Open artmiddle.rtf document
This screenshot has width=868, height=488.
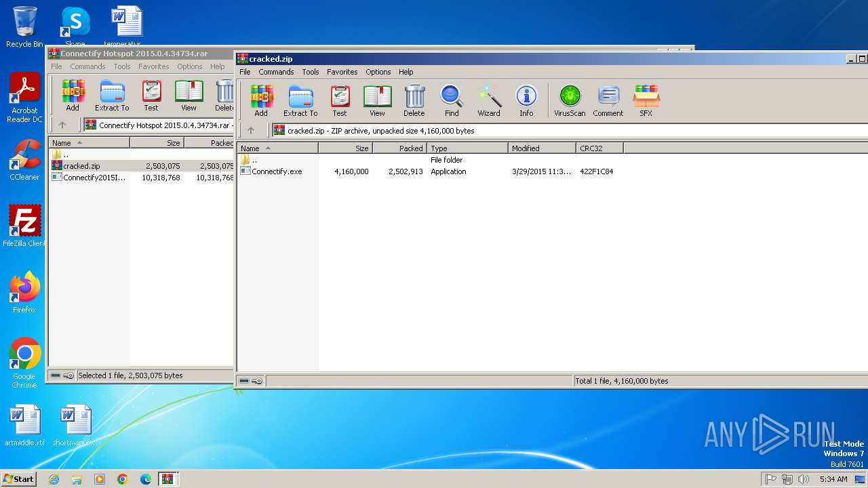point(24,426)
